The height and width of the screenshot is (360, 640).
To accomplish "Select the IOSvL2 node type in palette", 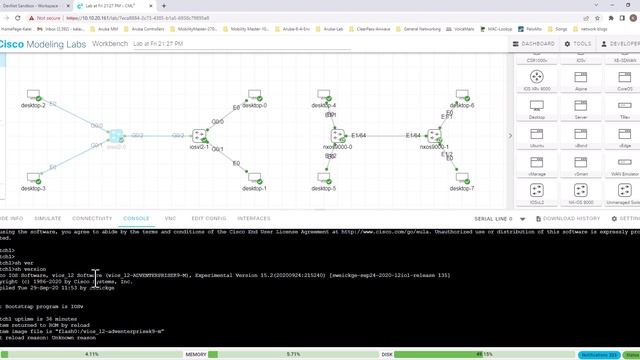I will point(536,193).
